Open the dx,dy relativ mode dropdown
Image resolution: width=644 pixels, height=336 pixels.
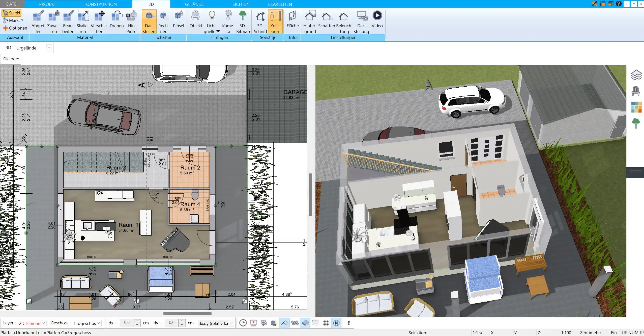(231, 323)
